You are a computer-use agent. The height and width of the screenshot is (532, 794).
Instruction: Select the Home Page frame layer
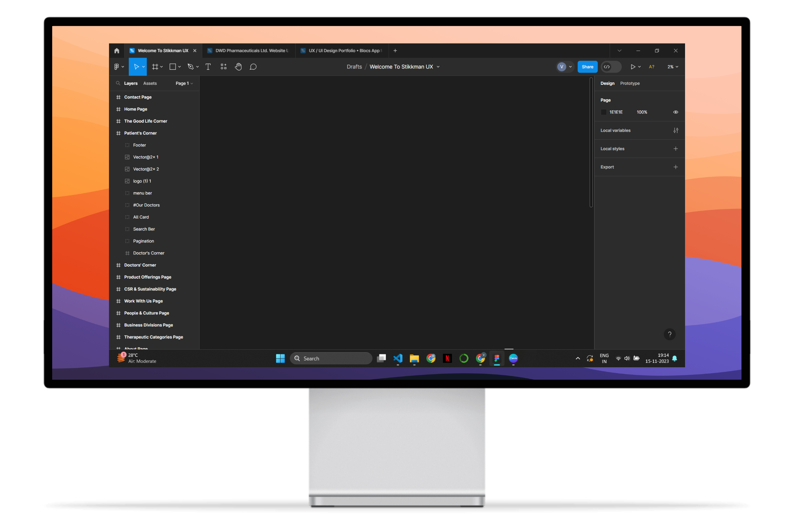pyautogui.click(x=154, y=109)
